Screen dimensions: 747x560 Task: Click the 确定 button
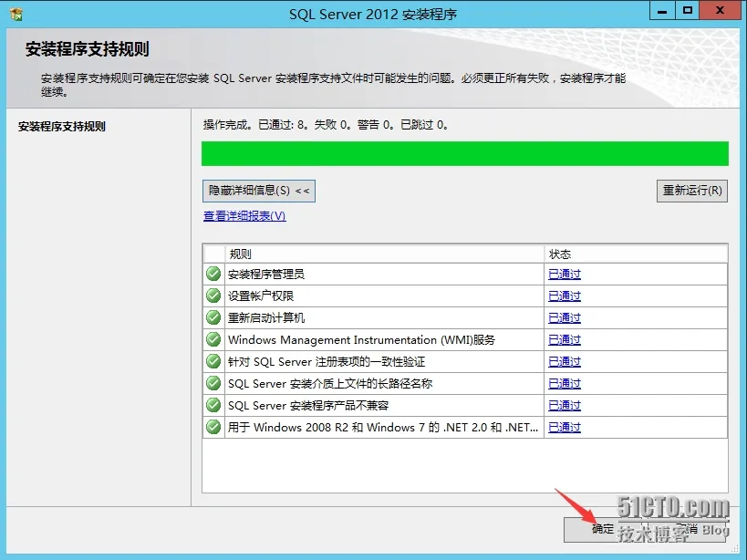[602, 529]
